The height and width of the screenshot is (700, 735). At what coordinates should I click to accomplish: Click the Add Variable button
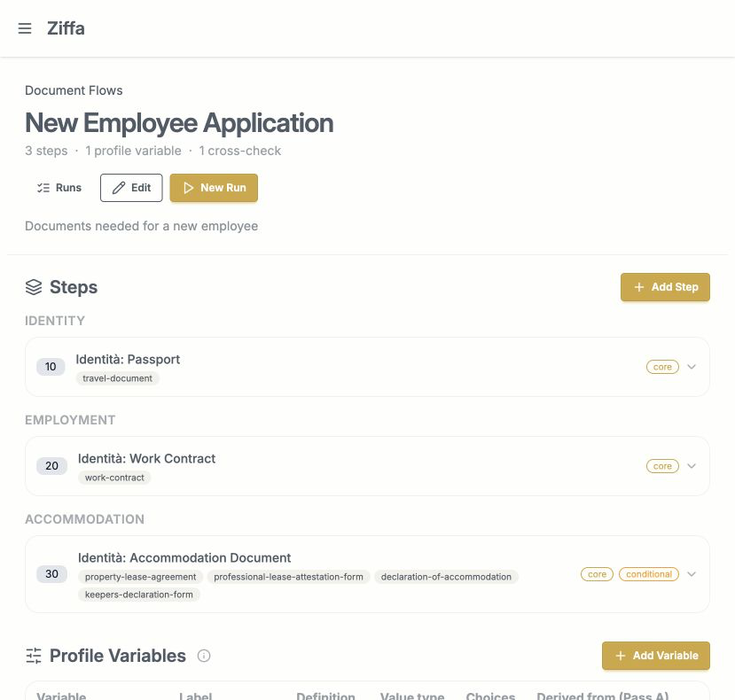[656, 656]
